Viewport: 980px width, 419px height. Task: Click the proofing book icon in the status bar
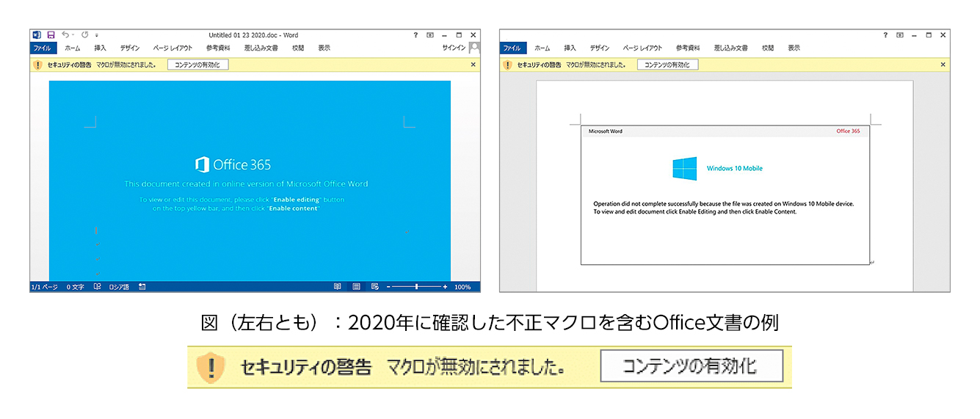click(97, 287)
